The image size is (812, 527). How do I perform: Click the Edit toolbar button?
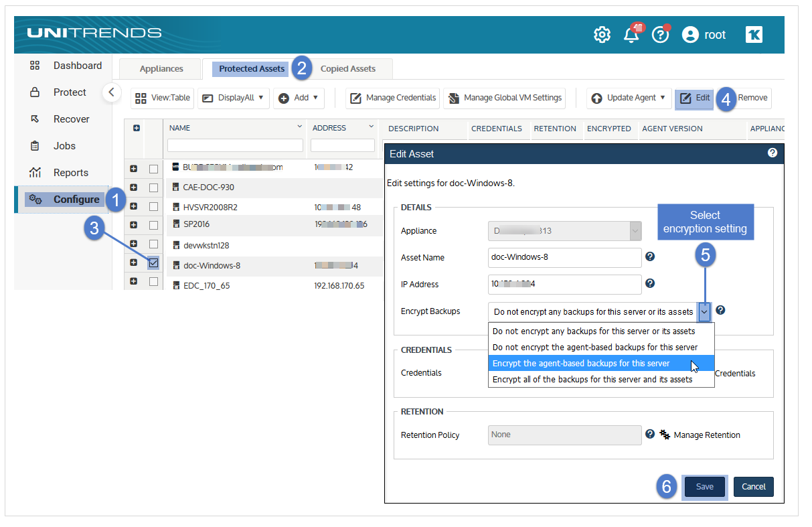(x=694, y=98)
